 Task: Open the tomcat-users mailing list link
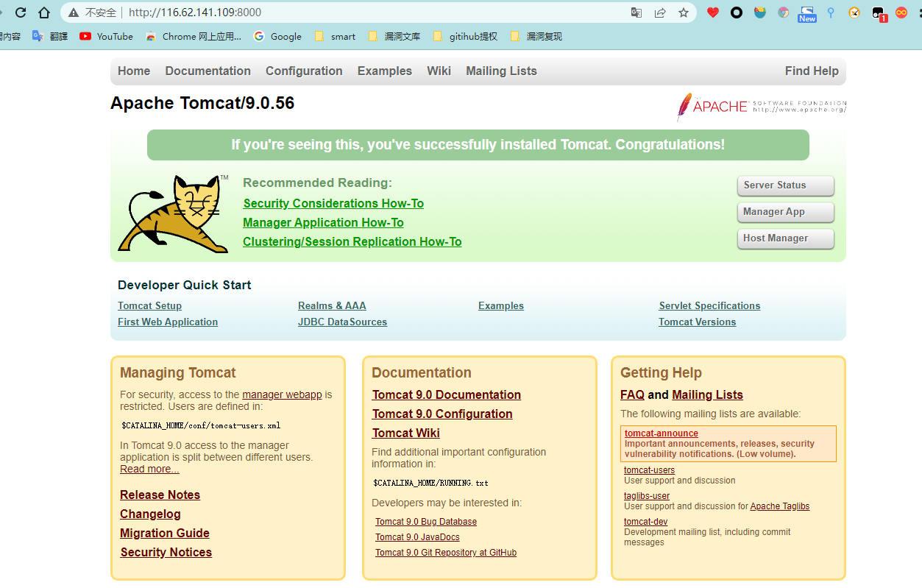(x=649, y=470)
